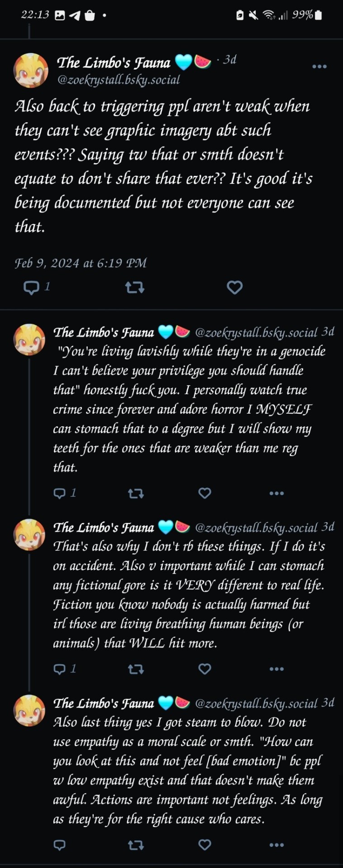Like the fictional gore reply
The width and height of the screenshot is (343, 868).
205,669
